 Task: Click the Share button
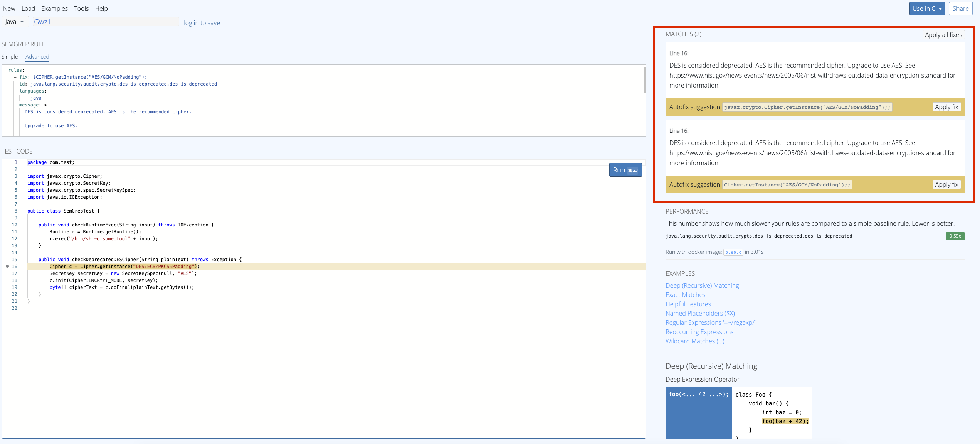click(x=960, y=8)
